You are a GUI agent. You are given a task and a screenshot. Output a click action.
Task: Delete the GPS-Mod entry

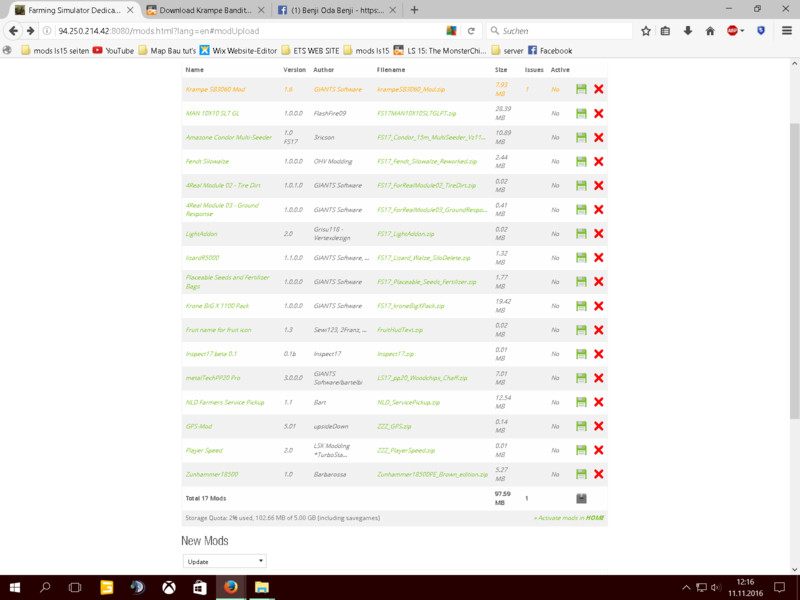point(598,425)
